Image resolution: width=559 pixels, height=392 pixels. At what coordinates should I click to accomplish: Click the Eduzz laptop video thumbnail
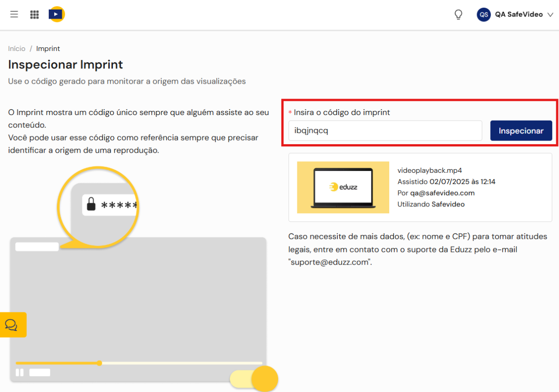point(343,187)
